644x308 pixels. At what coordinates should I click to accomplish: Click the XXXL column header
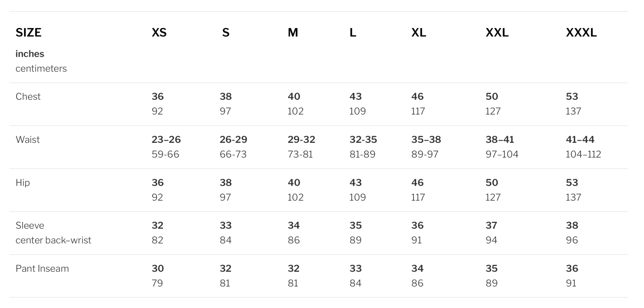pos(581,32)
